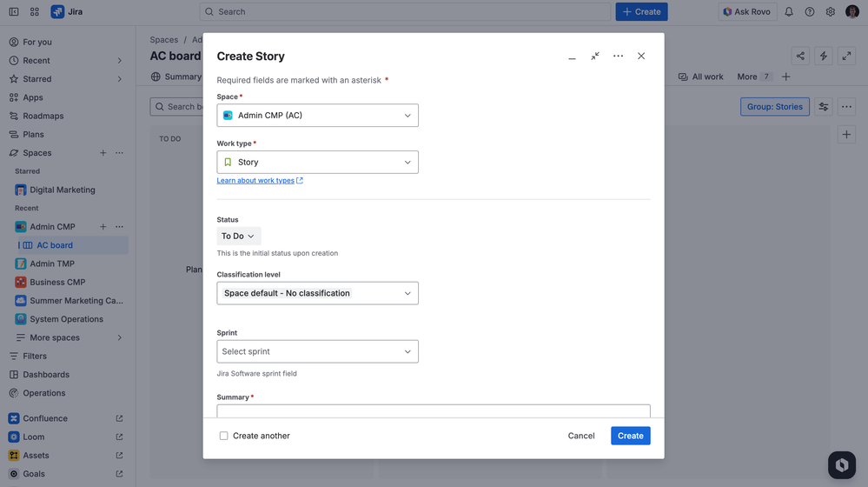The width and height of the screenshot is (868, 487).
Task: Open the More 7 tabs menu
Action: 754,77
